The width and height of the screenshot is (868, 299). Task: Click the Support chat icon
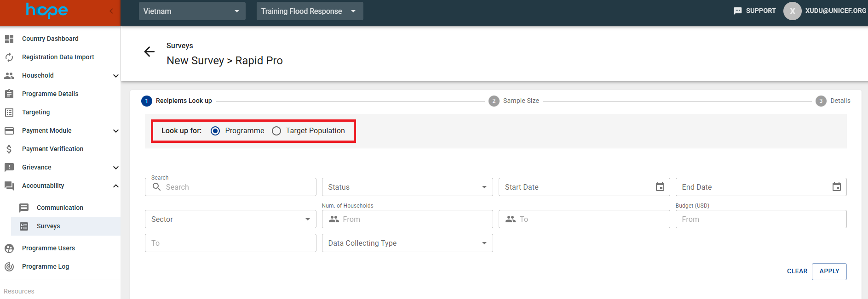coord(737,11)
